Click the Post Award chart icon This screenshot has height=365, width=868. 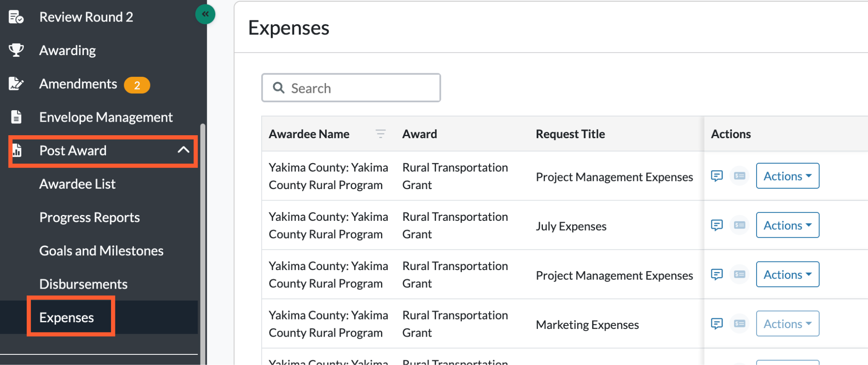click(17, 150)
